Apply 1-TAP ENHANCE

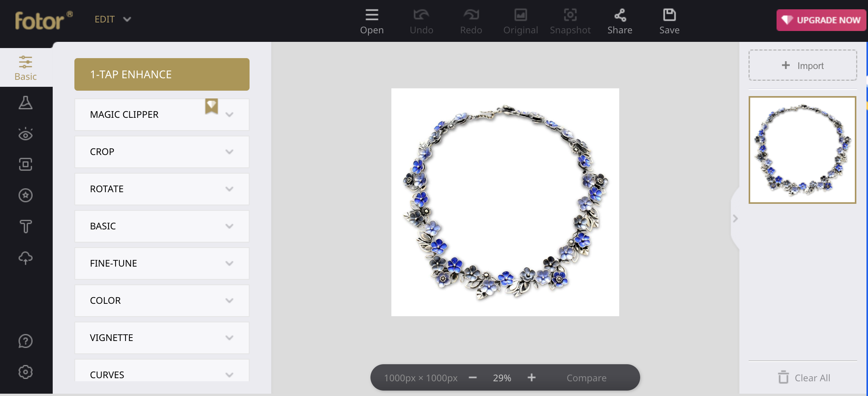click(162, 74)
